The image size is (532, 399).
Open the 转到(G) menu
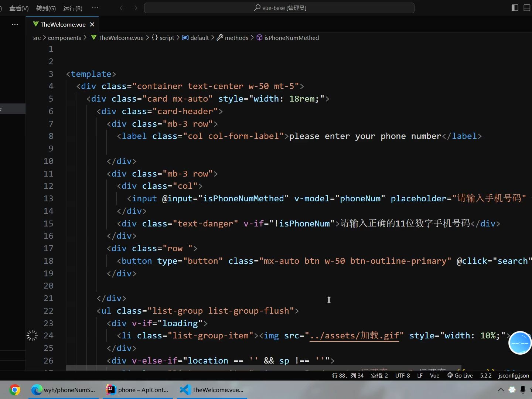pyautogui.click(x=46, y=8)
